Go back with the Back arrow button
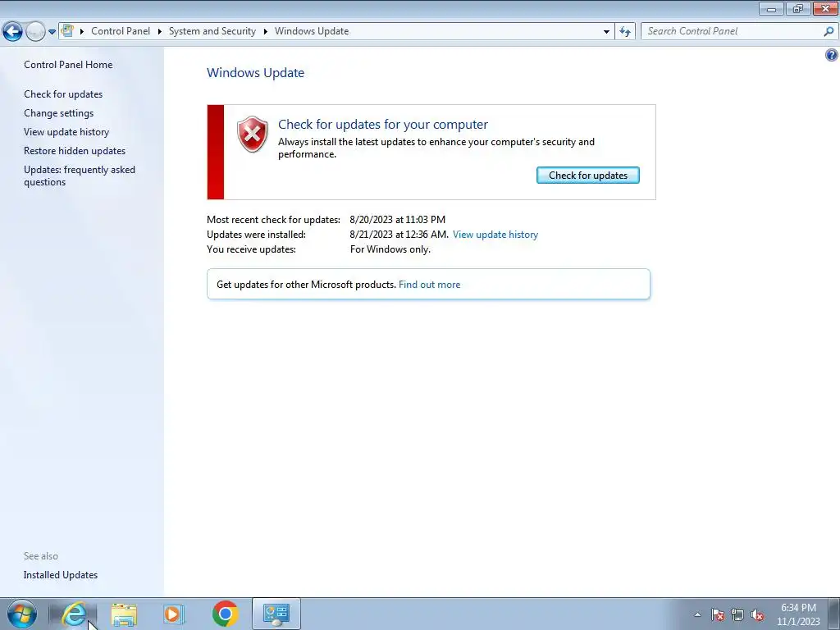Screen dimensions: 840x630 [12, 31]
